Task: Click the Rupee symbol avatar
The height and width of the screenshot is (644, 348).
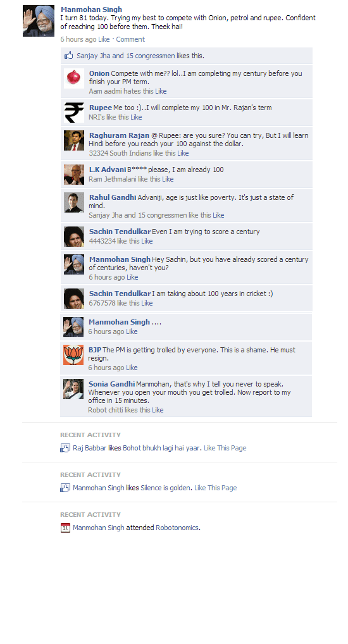Action: coord(74,113)
